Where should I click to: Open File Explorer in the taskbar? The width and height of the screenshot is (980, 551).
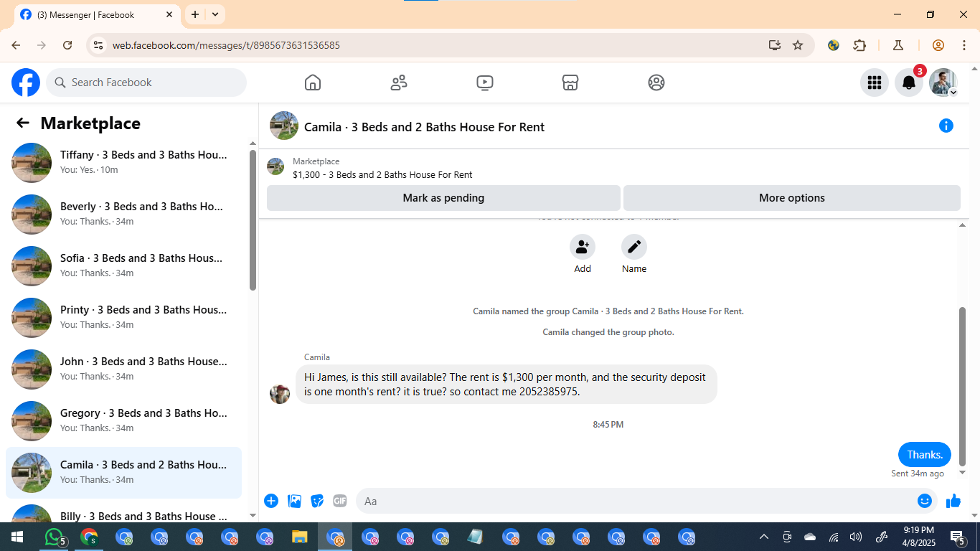coord(300,537)
